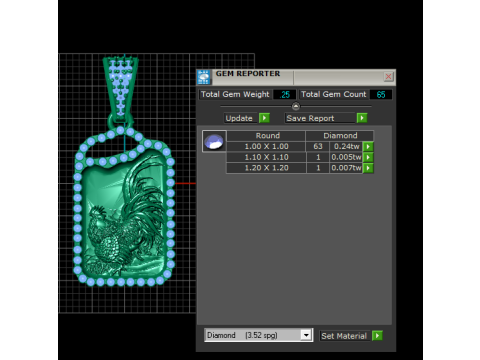480x360 pixels.
Task: Open the Diamond (3.52 spg) material dropdown
Action: tap(306, 335)
